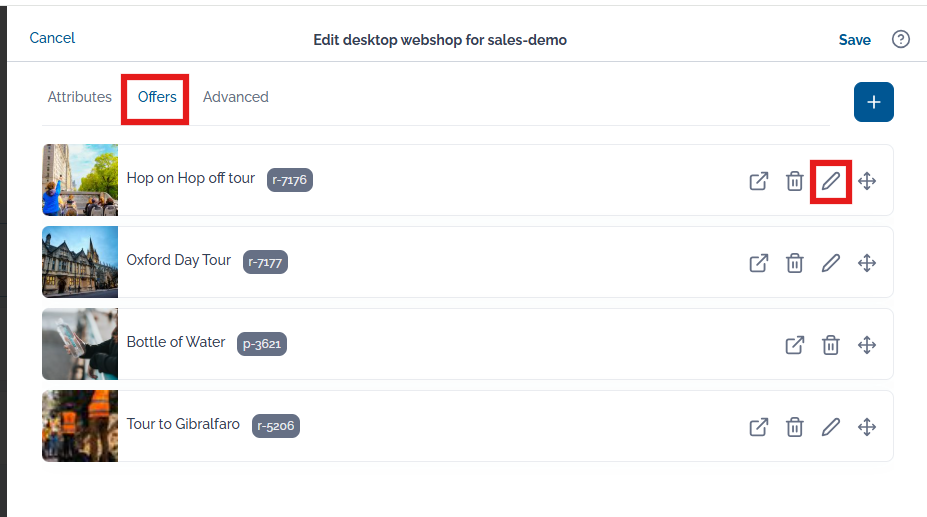Open Hop on Hop off tour externally
Screen dimensions: 927x517
[x=759, y=181]
